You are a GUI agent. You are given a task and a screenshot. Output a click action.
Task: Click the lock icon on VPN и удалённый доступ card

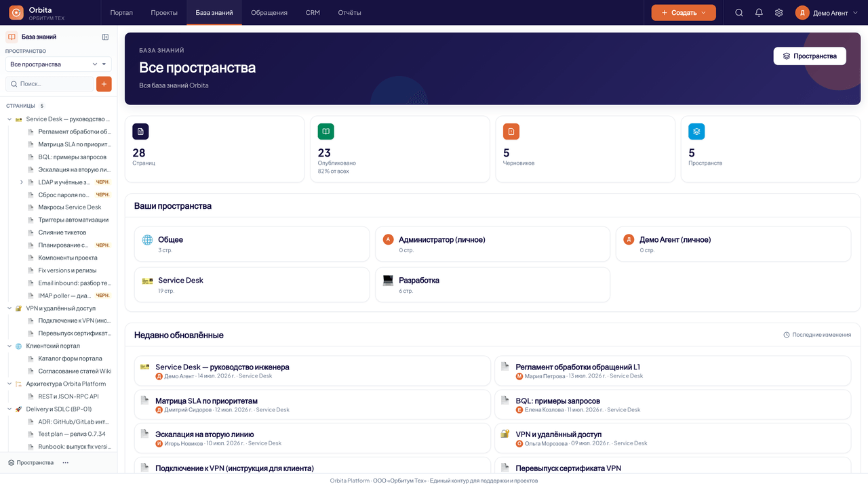pos(505,434)
